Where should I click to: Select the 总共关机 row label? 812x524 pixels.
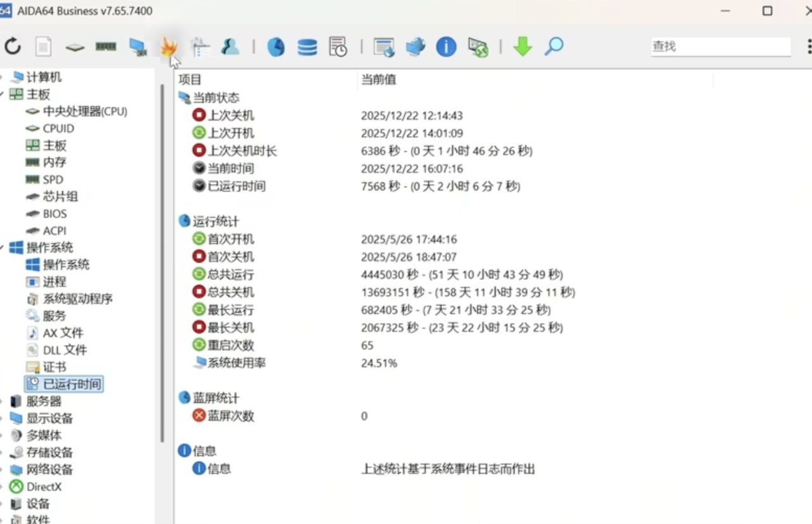coord(231,292)
